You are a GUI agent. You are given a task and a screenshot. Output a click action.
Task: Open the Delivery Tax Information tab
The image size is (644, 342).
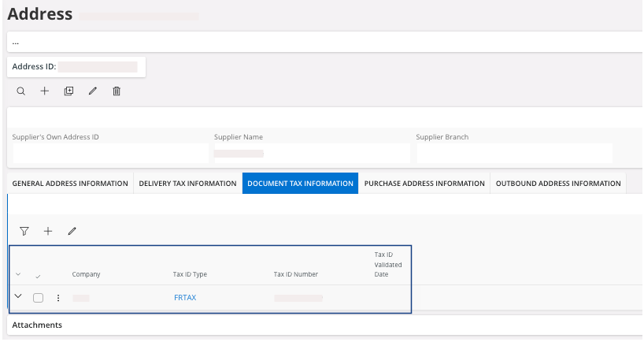[x=187, y=184]
